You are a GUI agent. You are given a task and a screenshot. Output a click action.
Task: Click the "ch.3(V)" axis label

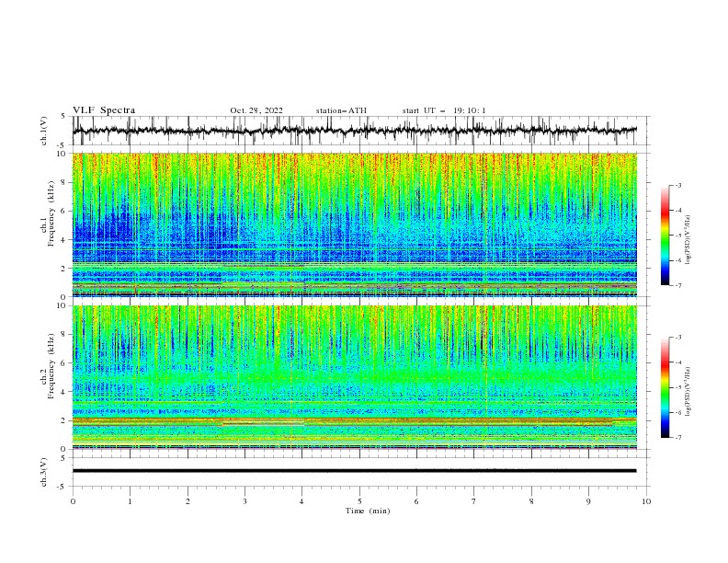point(44,472)
